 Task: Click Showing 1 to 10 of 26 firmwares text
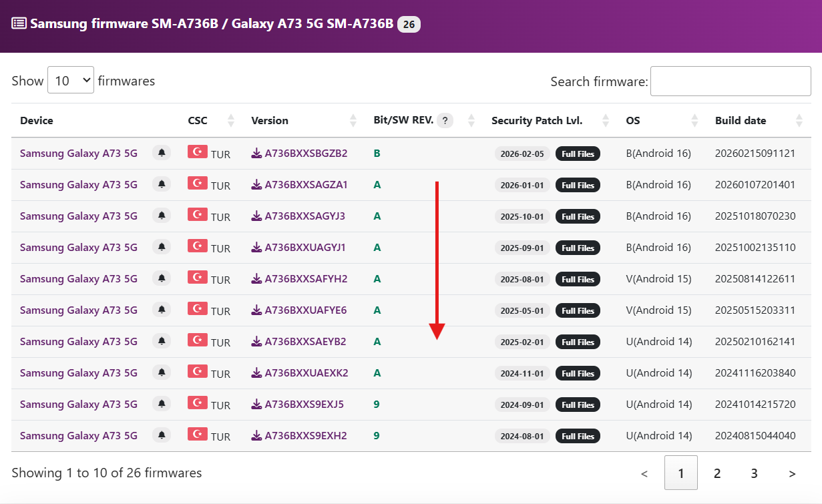(x=107, y=473)
